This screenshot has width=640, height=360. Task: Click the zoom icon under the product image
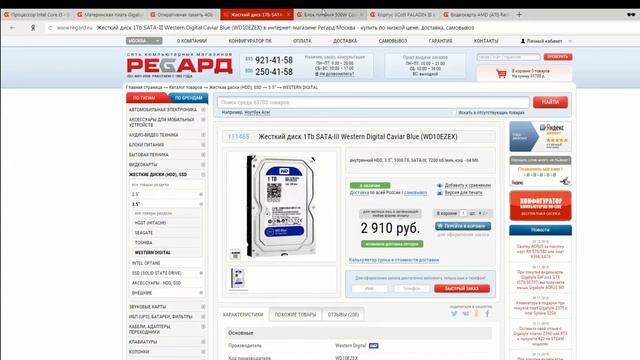pos(235,254)
